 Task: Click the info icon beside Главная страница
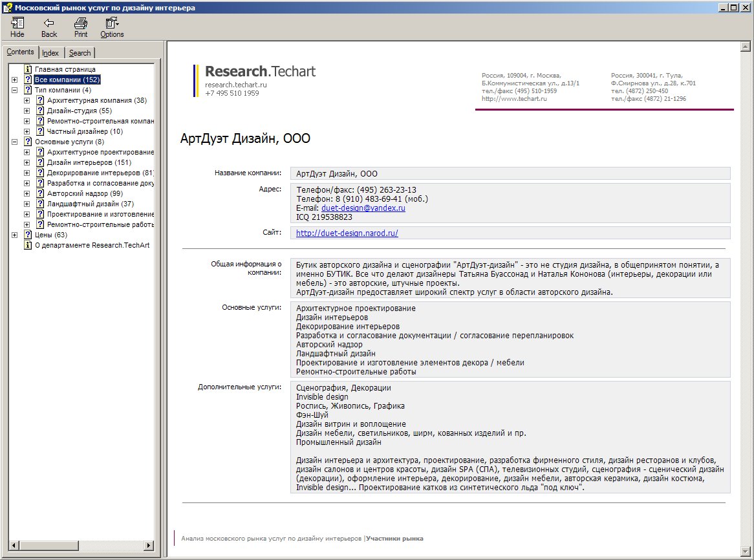tap(28, 69)
